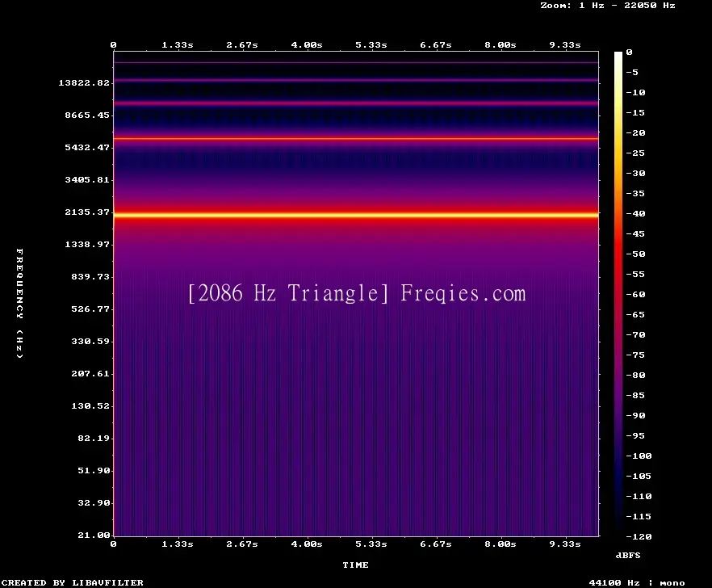Click the 2135.37 frequency axis label
Screen dimensions: 712x588
(87, 212)
